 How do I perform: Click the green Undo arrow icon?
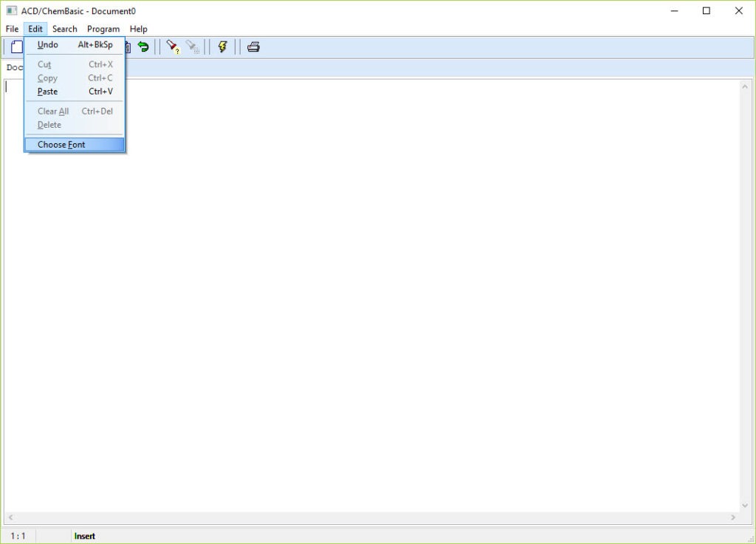coord(143,47)
